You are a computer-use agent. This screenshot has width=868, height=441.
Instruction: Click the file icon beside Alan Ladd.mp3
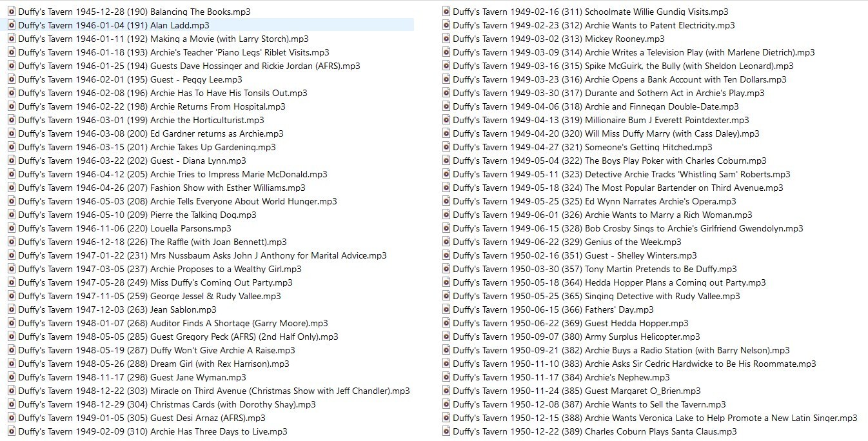pyautogui.click(x=12, y=25)
